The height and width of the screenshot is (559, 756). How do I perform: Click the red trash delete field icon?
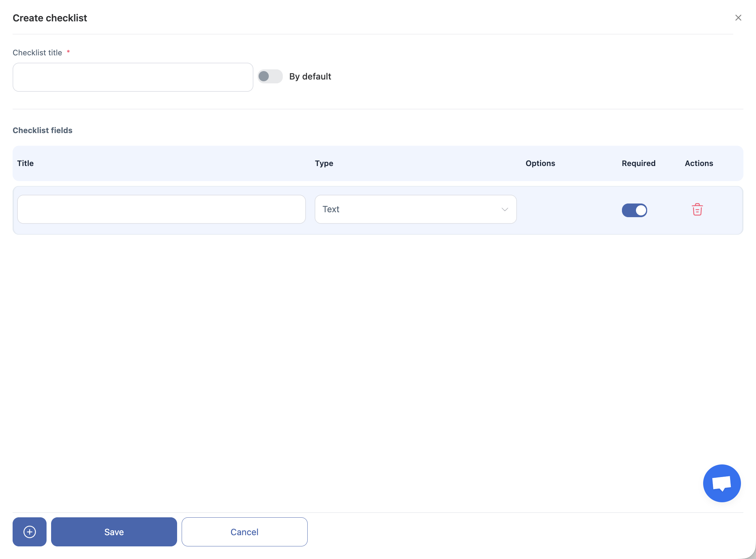(697, 209)
